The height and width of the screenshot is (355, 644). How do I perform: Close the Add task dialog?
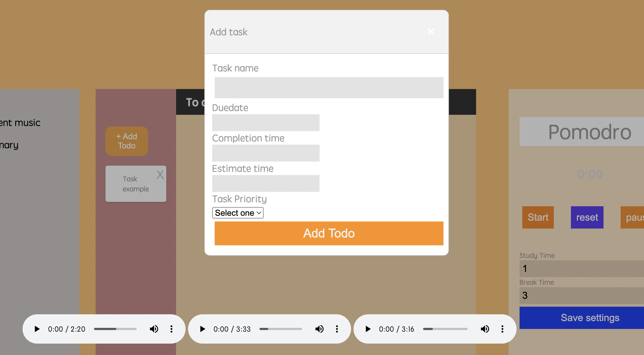[431, 32]
